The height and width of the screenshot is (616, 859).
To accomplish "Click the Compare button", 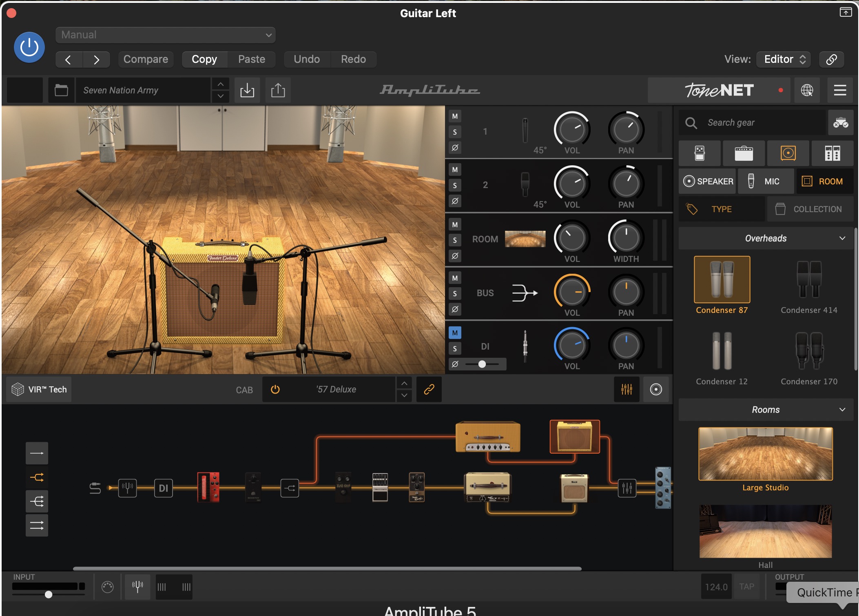I will click(146, 60).
